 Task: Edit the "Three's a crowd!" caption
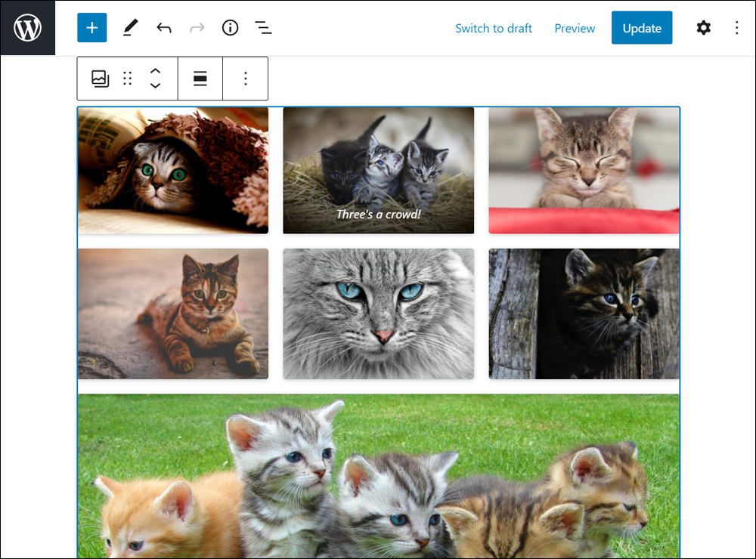(379, 215)
